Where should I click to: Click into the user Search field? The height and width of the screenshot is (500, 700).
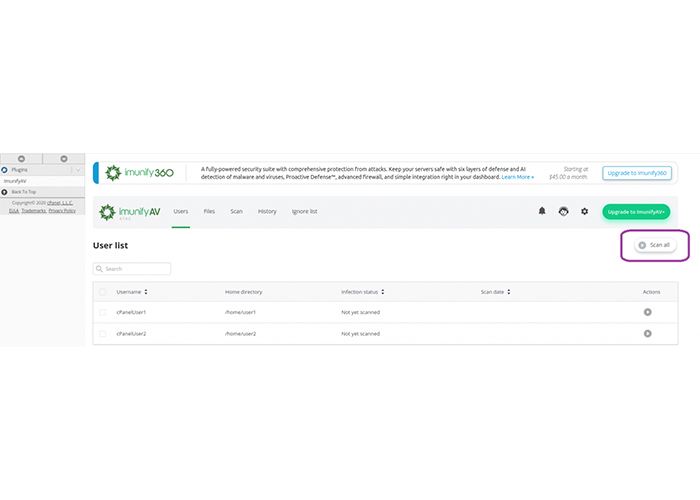(x=136, y=269)
